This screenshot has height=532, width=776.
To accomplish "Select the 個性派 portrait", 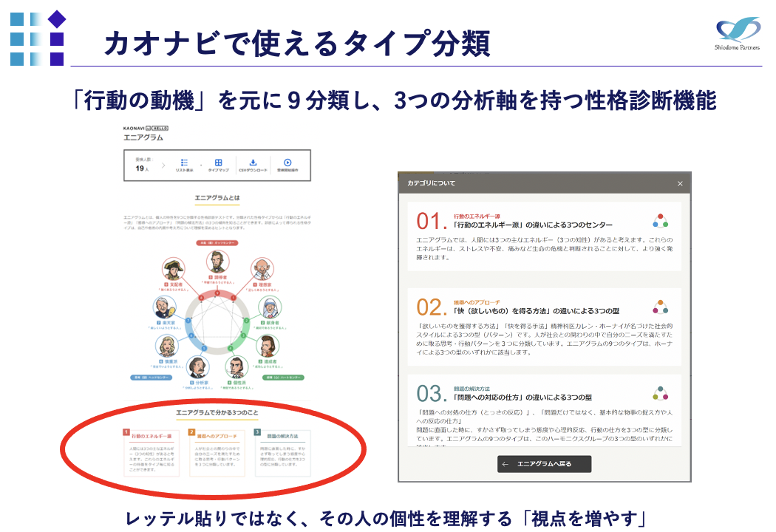I will coord(236,367).
